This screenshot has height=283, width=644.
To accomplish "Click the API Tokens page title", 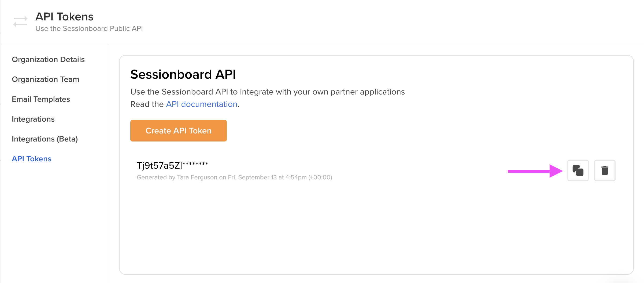I will pos(64,17).
